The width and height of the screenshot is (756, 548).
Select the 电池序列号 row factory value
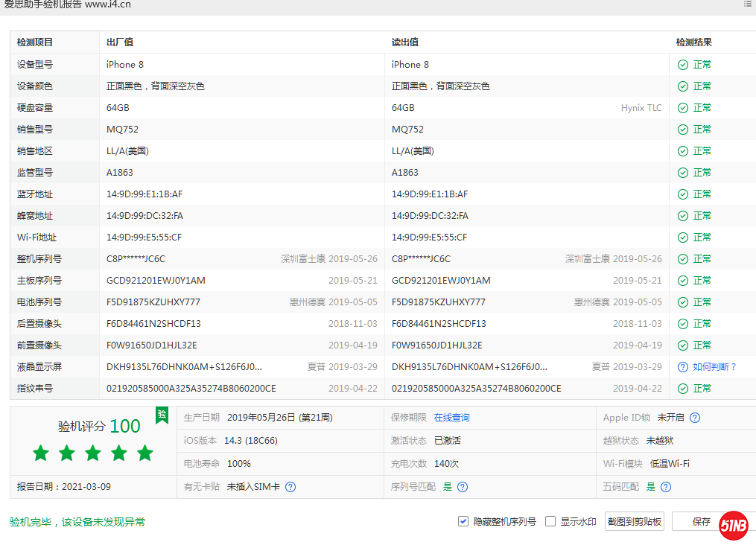(x=153, y=302)
